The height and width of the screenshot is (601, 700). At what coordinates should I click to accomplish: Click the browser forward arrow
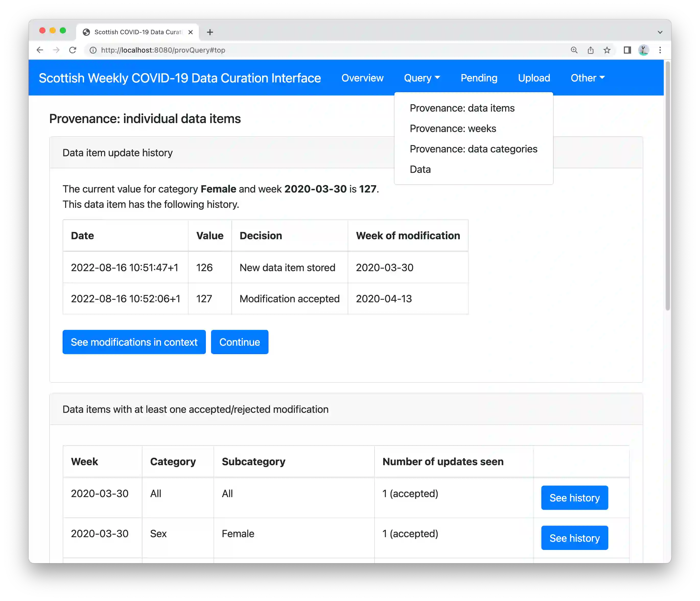click(56, 50)
